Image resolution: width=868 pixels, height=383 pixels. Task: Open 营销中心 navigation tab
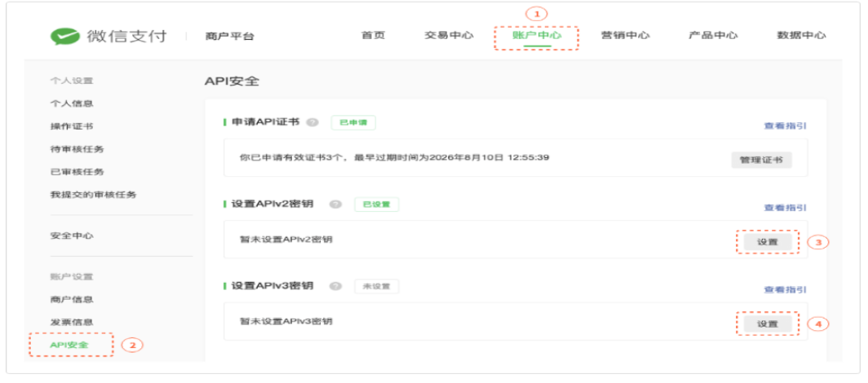[x=625, y=36]
